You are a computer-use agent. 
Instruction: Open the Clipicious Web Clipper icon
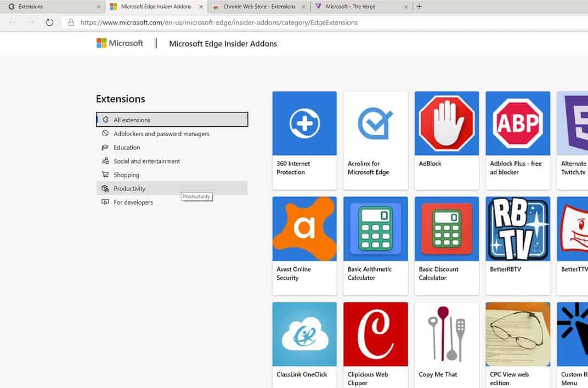(x=375, y=334)
